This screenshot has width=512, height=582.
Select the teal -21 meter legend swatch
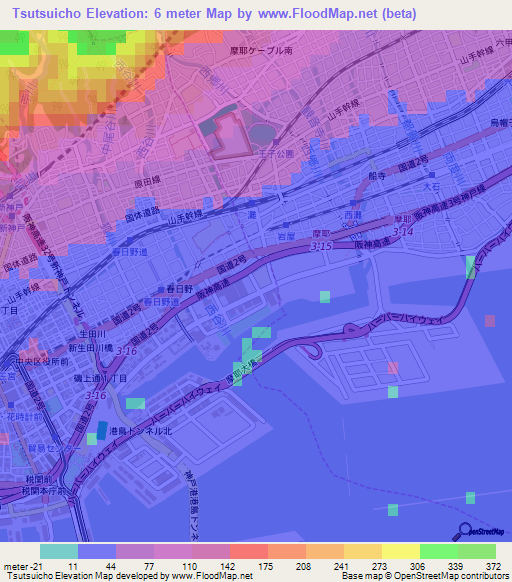[x=59, y=551]
